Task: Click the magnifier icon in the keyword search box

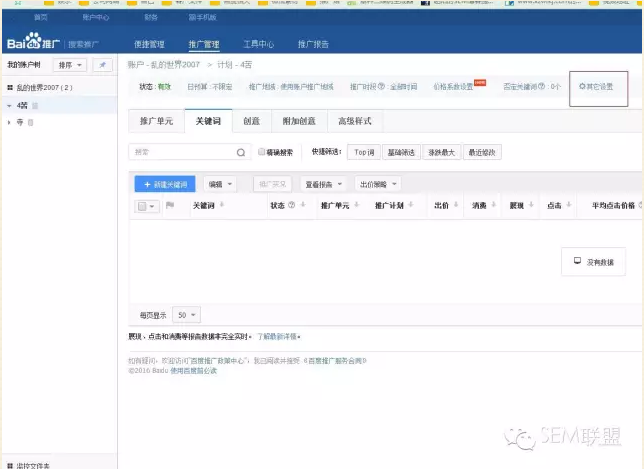Action: [x=241, y=152]
